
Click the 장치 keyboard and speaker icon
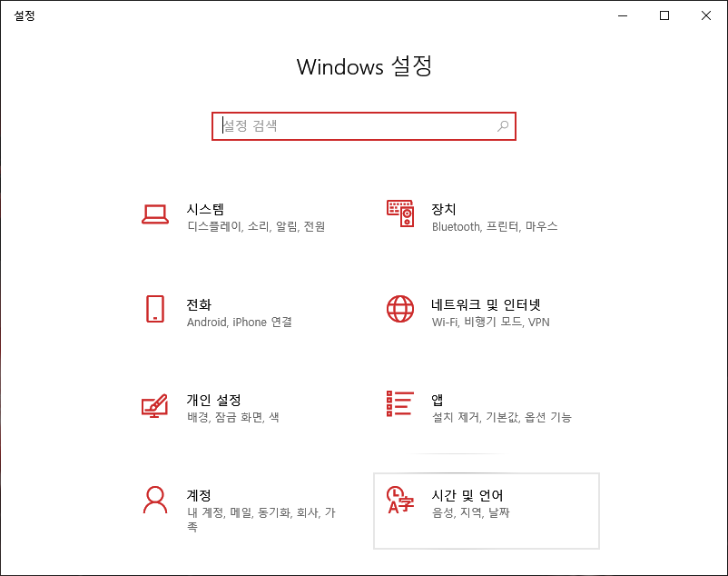coord(400,214)
